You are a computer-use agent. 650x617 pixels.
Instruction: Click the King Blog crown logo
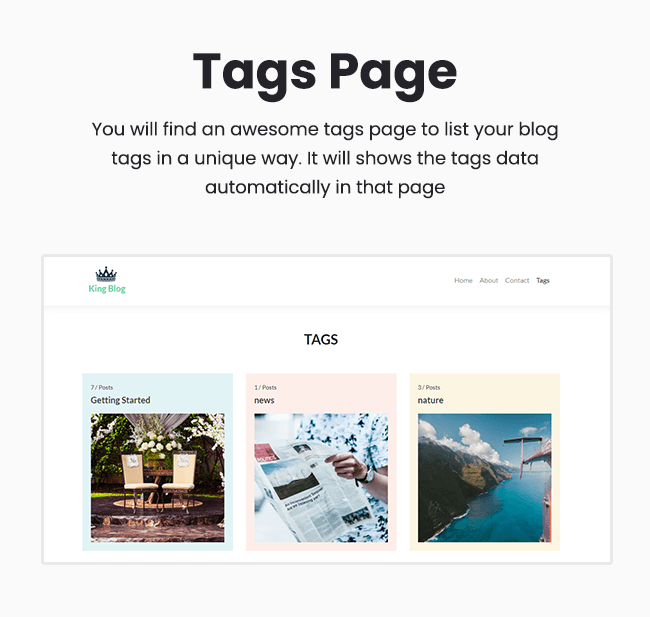tap(106, 274)
